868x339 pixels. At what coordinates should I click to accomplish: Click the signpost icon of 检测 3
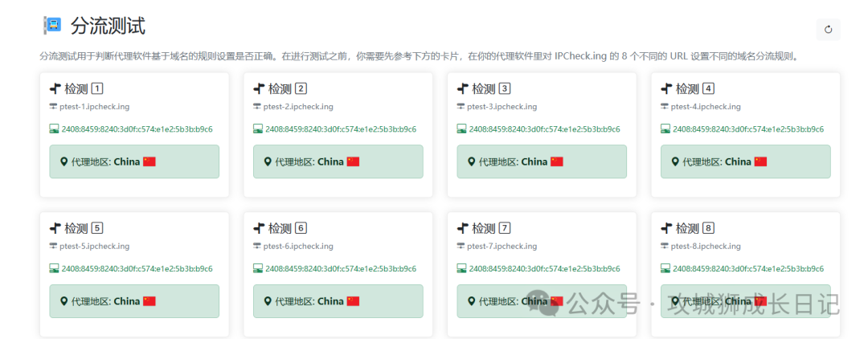point(462,88)
